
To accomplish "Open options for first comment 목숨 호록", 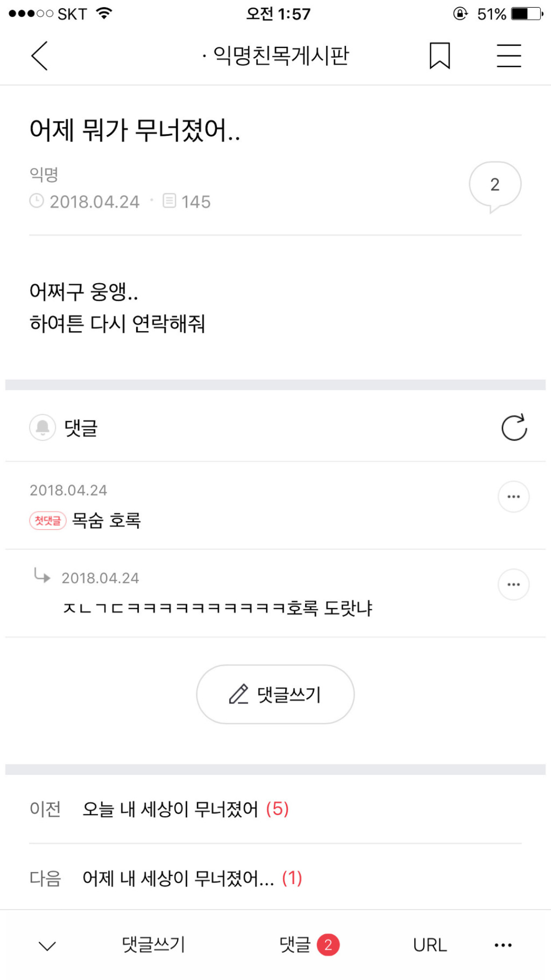I will pos(513,497).
